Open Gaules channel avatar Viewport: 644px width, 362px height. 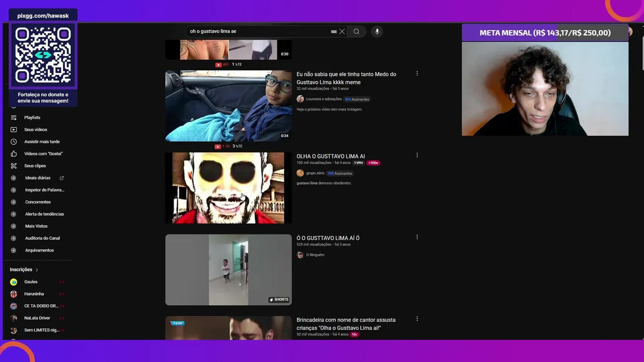(14, 282)
